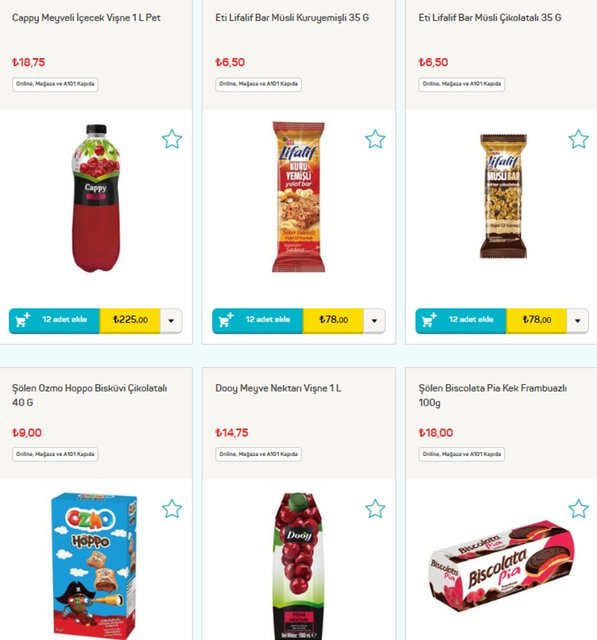This screenshot has width=597, height=640.
Task: Click favorite star on Dooy Vişne nectar
Action: point(375,509)
